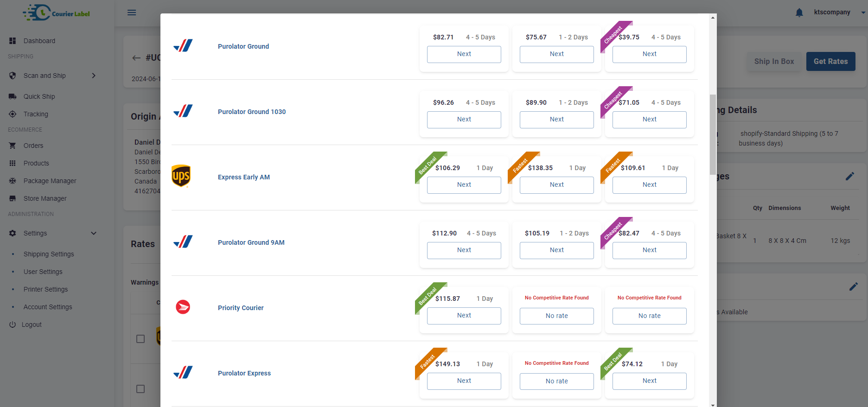This screenshot has height=407, width=868.
Task: Click the Tracking target icon in sidebar
Action: 13,114
